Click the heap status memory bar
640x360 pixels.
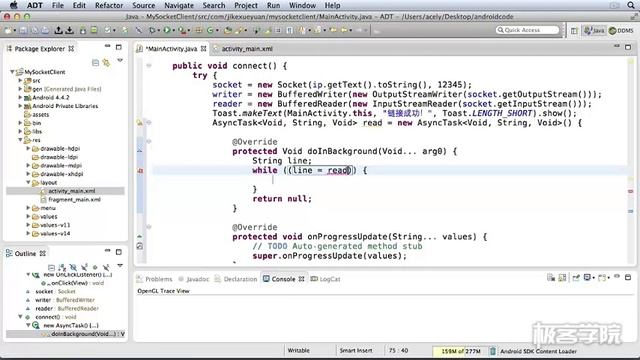tap(460, 351)
